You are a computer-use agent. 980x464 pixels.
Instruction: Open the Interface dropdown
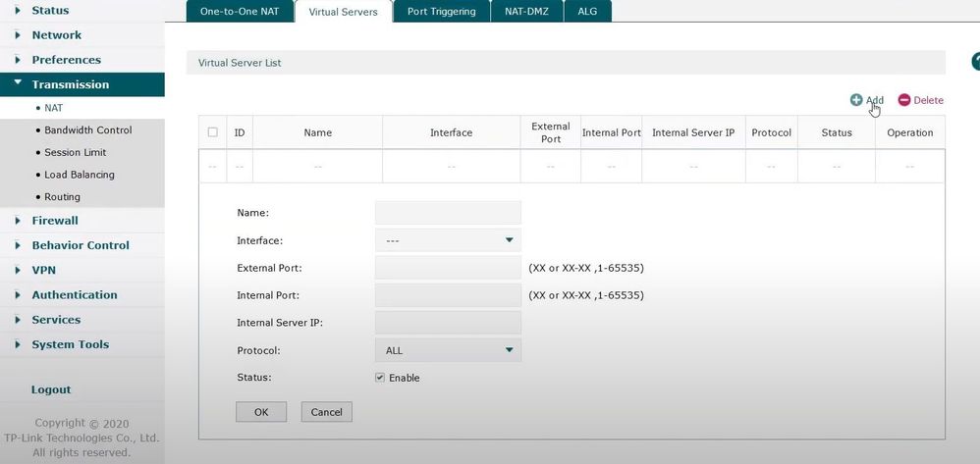(x=448, y=239)
